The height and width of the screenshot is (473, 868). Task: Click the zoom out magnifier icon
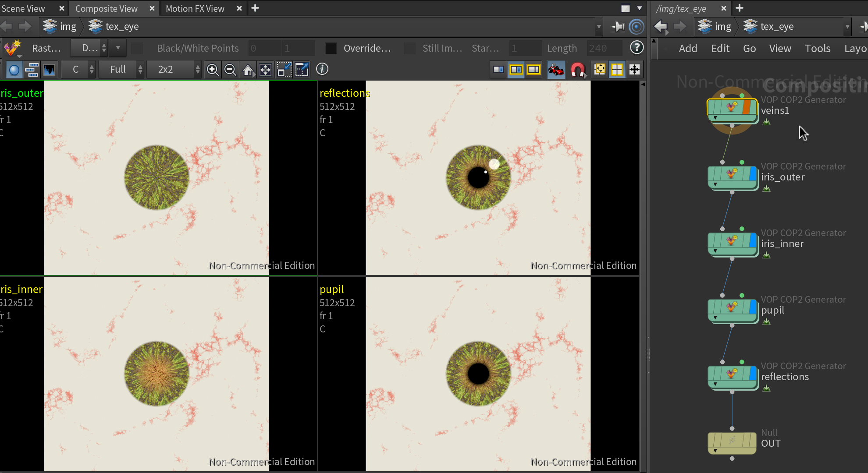click(230, 70)
